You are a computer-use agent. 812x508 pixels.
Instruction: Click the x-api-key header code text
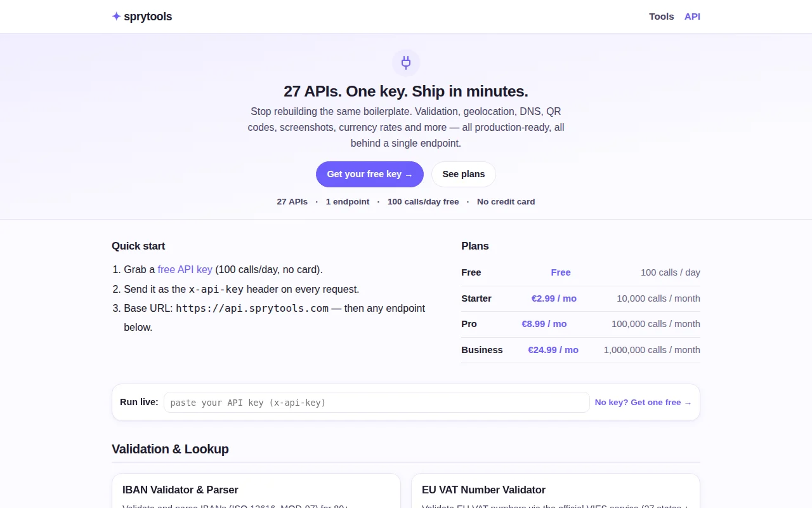coord(216,289)
